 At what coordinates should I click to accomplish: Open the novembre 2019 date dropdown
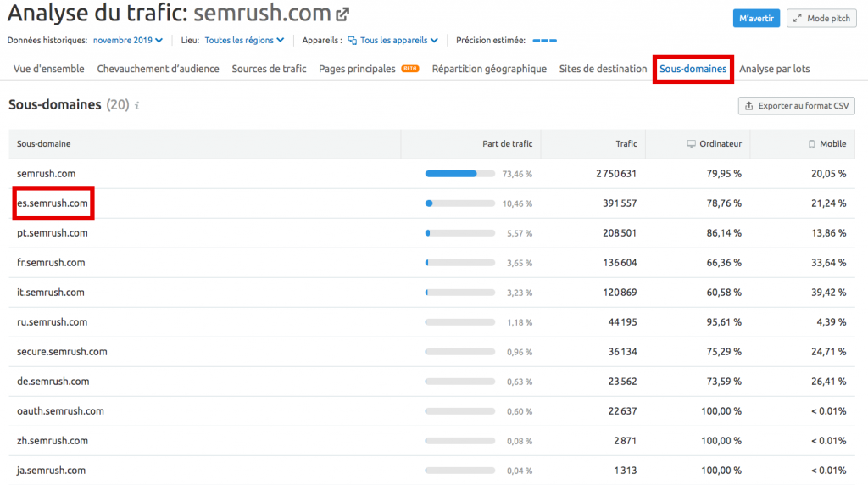coord(128,41)
